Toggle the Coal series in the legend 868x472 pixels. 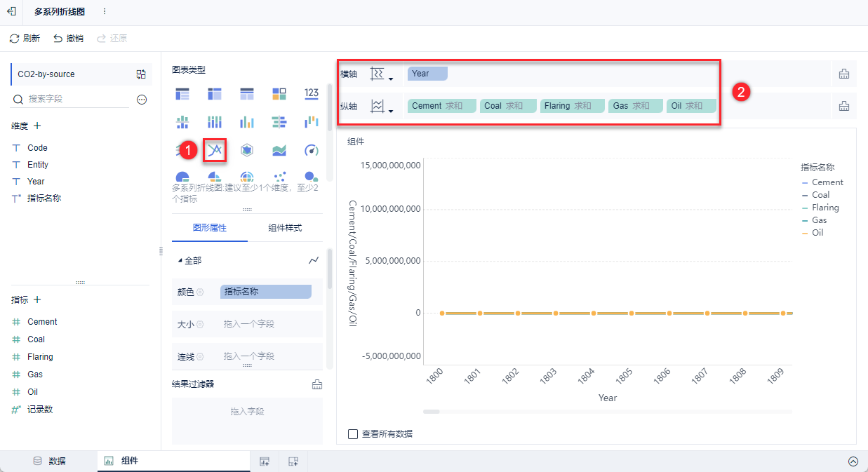click(x=815, y=195)
